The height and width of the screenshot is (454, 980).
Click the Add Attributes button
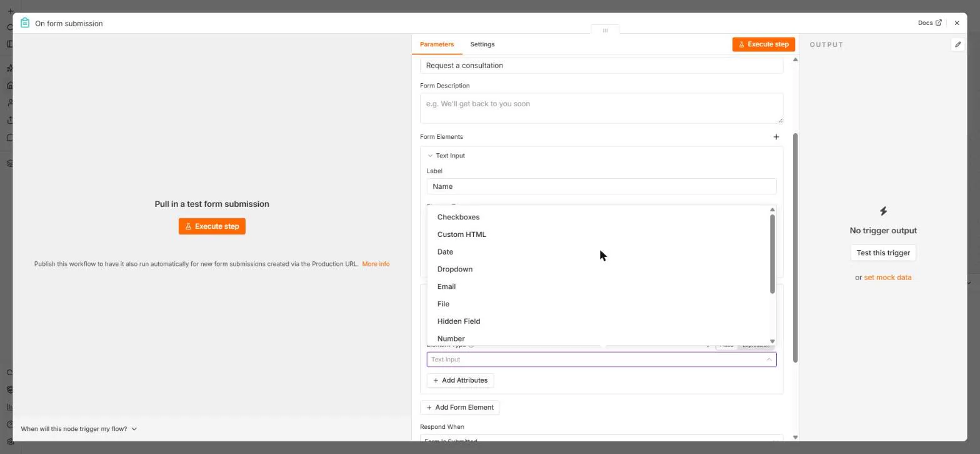(x=461, y=380)
